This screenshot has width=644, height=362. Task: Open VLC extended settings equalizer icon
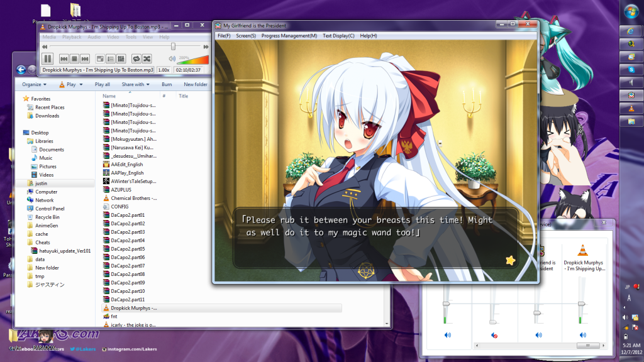click(x=121, y=58)
